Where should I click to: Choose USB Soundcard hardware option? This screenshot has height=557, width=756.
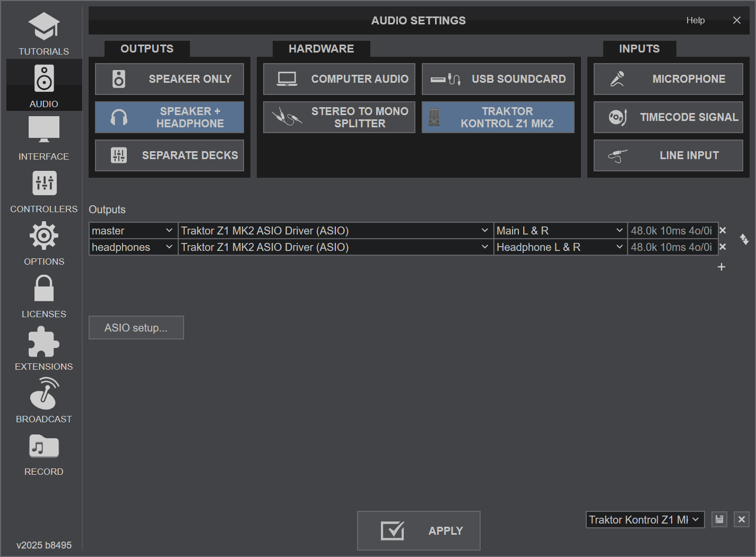pyautogui.click(x=498, y=79)
